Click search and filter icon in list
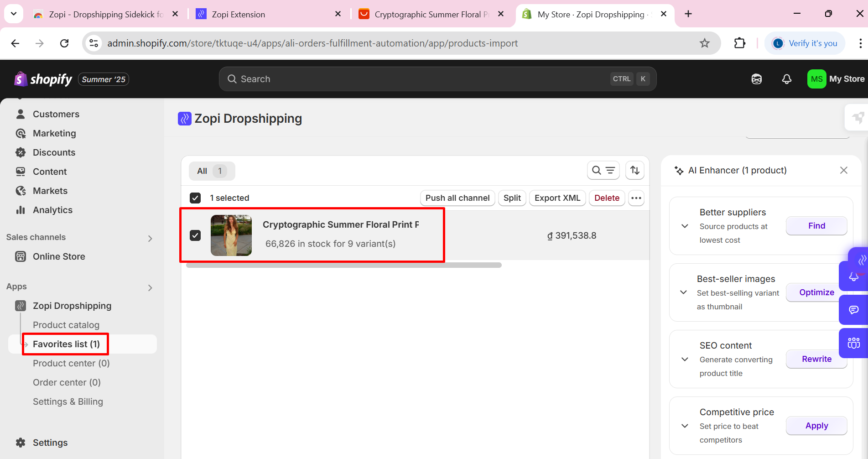Screen dimensions: 868x459 pyautogui.click(x=603, y=171)
